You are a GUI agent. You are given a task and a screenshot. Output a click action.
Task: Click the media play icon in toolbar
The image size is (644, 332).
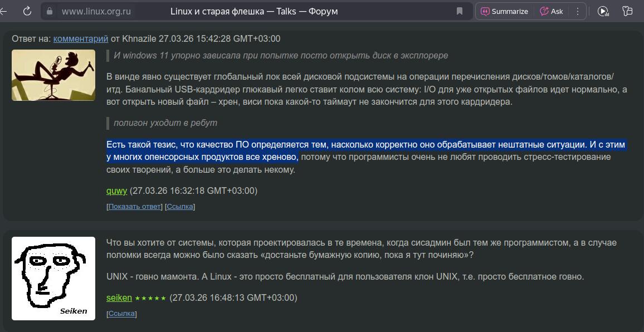click(603, 11)
